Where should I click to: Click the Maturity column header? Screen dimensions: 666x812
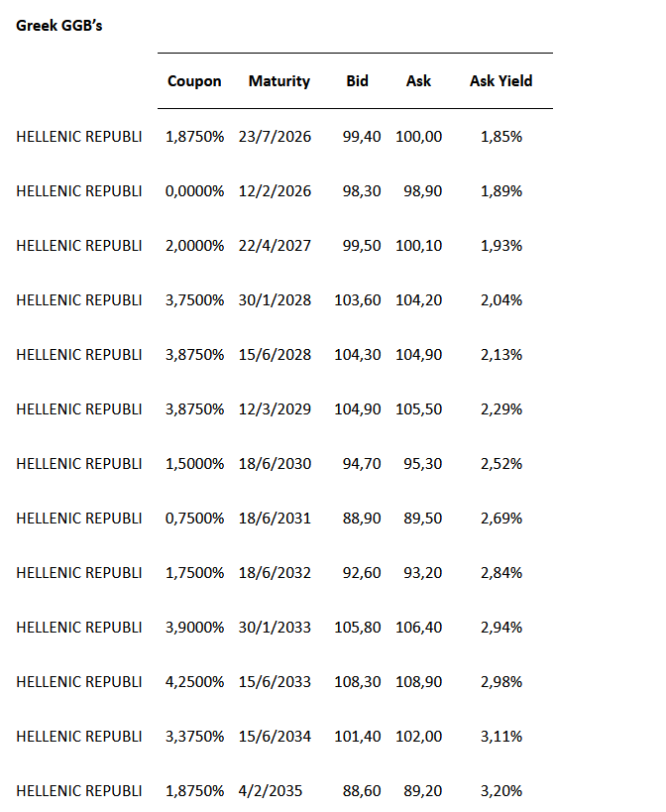(278, 81)
